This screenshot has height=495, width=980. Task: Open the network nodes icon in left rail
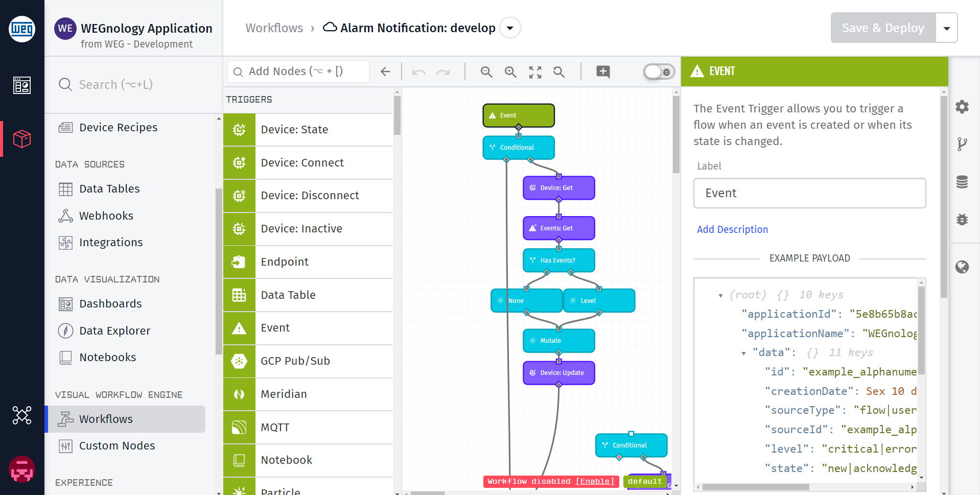coord(22,415)
